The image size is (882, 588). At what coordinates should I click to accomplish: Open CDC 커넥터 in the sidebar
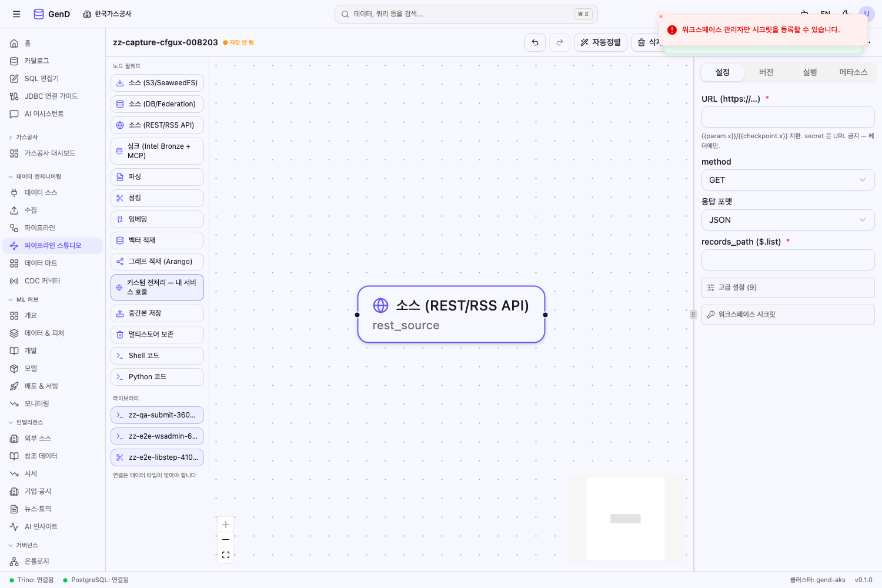[53, 281]
